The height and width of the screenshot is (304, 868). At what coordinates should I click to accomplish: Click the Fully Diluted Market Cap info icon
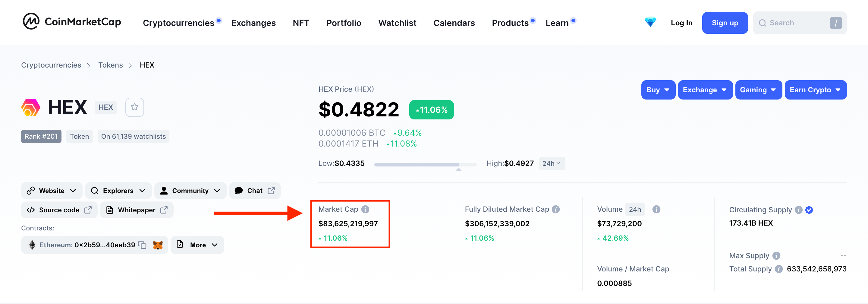(556, 209)
